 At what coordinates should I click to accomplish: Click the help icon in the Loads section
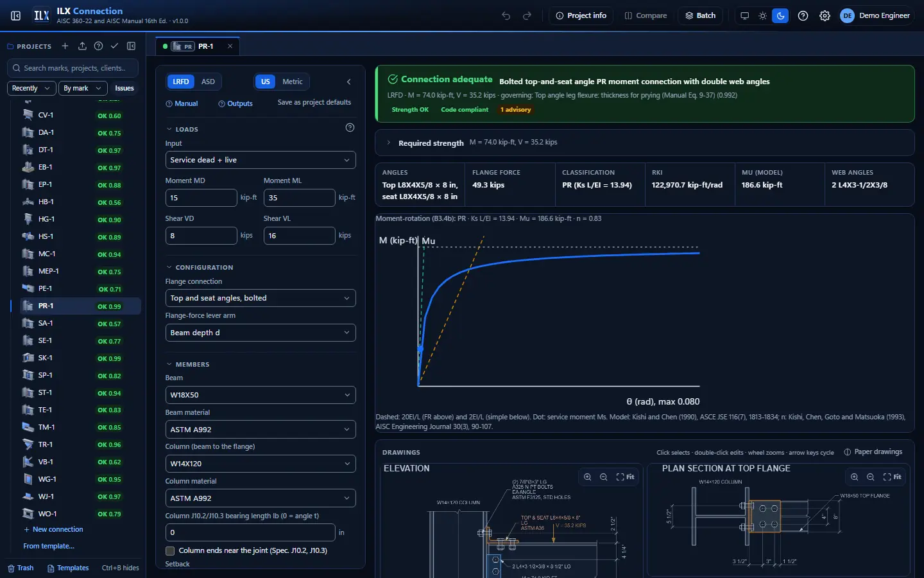click(x=350, y=128)
